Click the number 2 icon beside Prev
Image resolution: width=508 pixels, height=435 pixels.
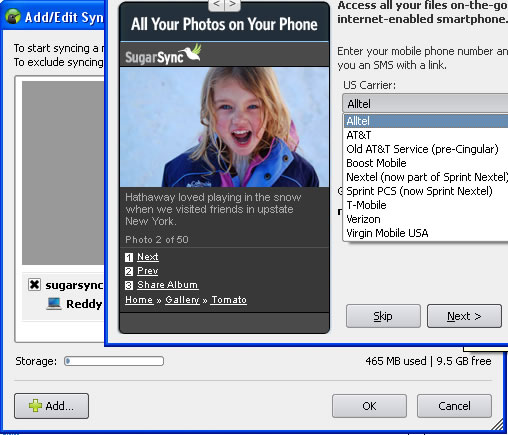click(x=129, y=271)
